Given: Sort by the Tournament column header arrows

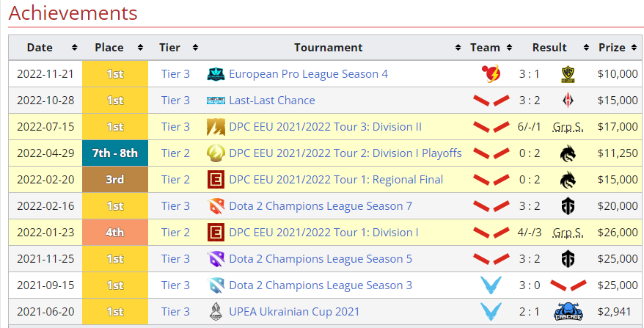Looking at the screenshot, I should [x=458, y=48].
